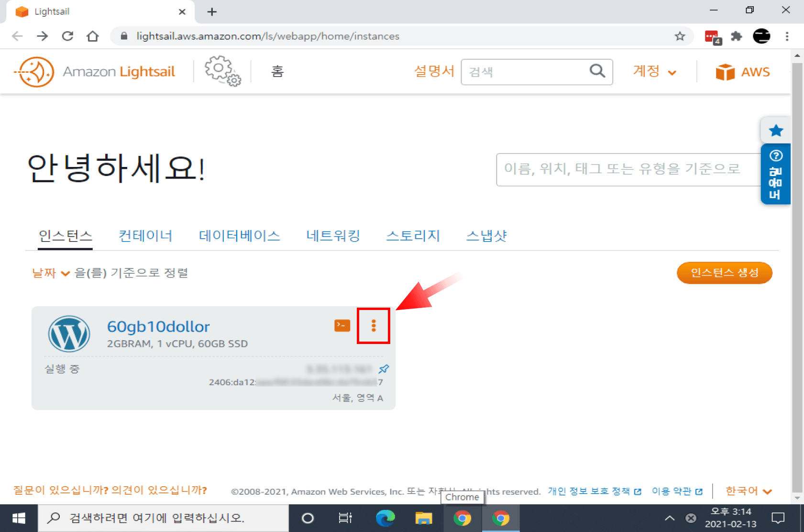Screen dimensions: 804x532
Task: Close the Lightsail browser tab
Action: [x=182, y=12]
